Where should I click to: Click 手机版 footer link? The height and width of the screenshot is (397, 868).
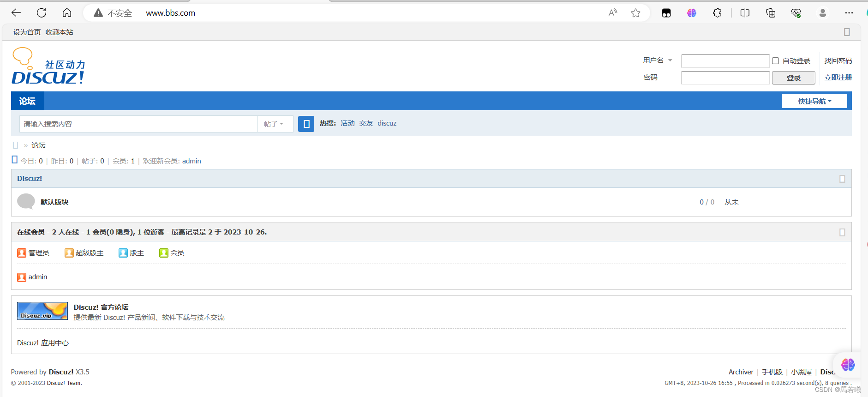(x=772, y=372)
